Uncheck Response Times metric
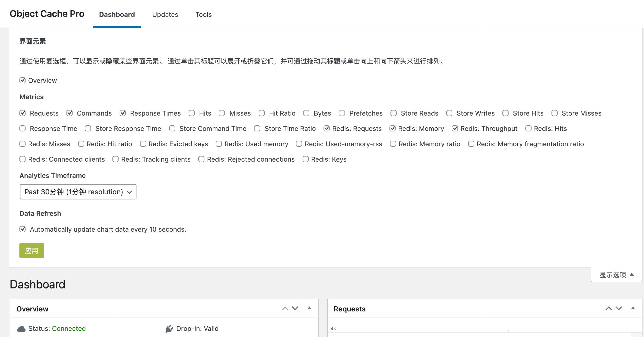Viewport: 644px width, 337px height. coord(123,113)
